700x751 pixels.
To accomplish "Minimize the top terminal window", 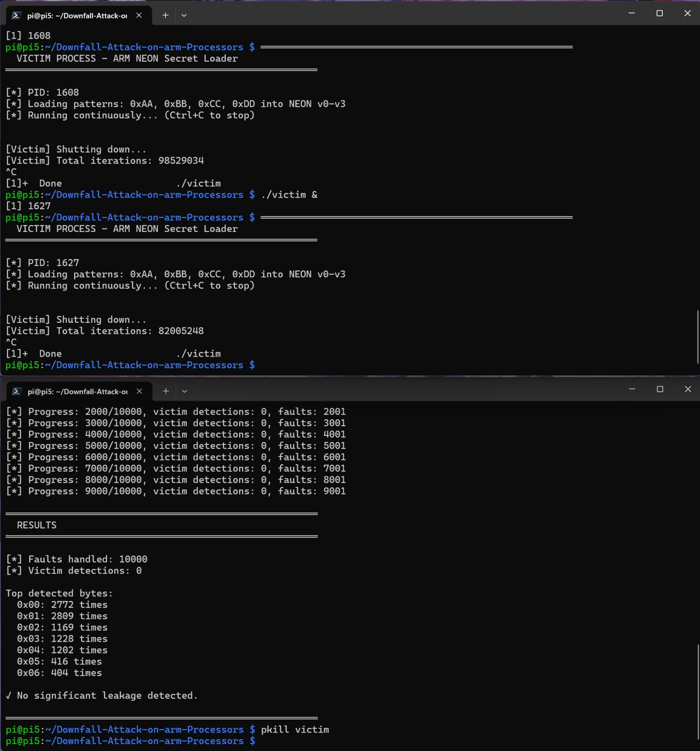I will 632,13.
